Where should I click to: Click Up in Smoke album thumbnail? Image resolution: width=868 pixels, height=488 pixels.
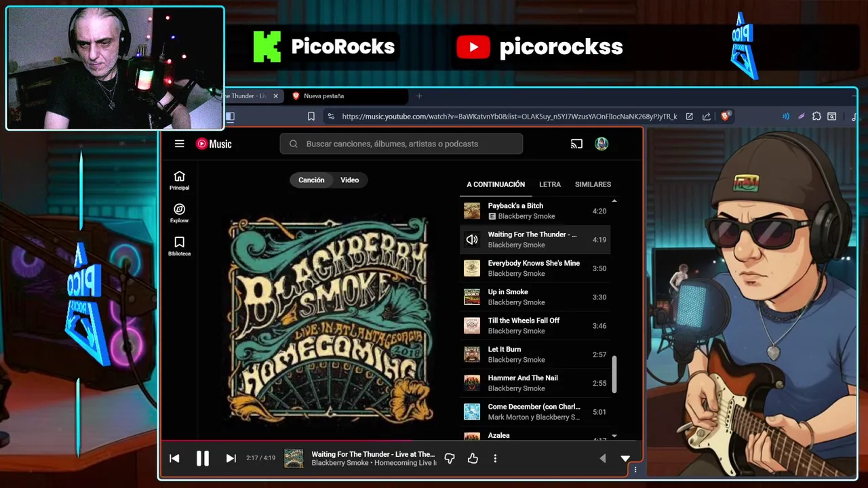tap(472, 297)
